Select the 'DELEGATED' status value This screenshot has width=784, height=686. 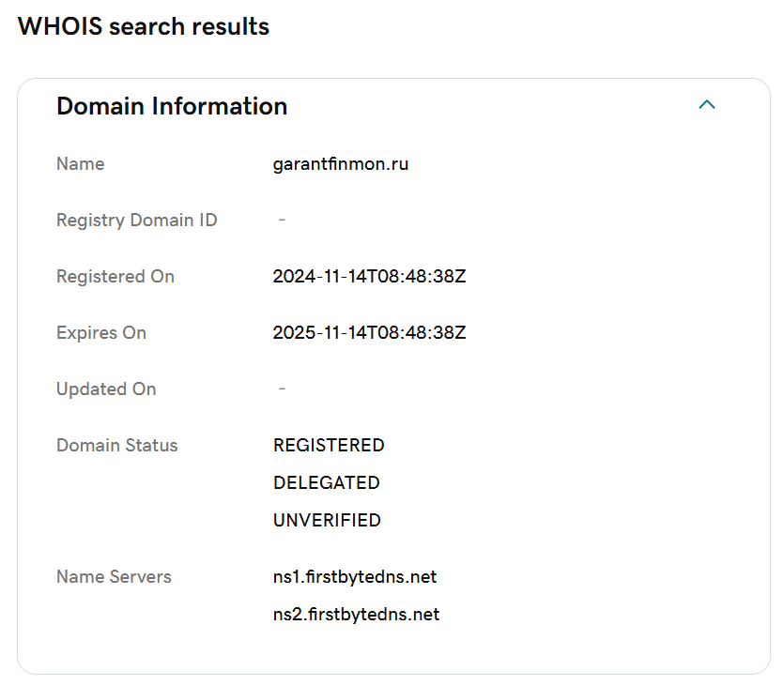(x=327, y=483)
